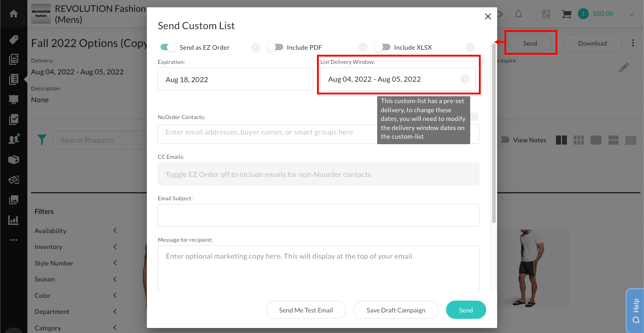Image resolution: width=644 pixels, height=333 pixels.
Task: Click the price tag sidebar icon
Action: click(x=14, y=40)
